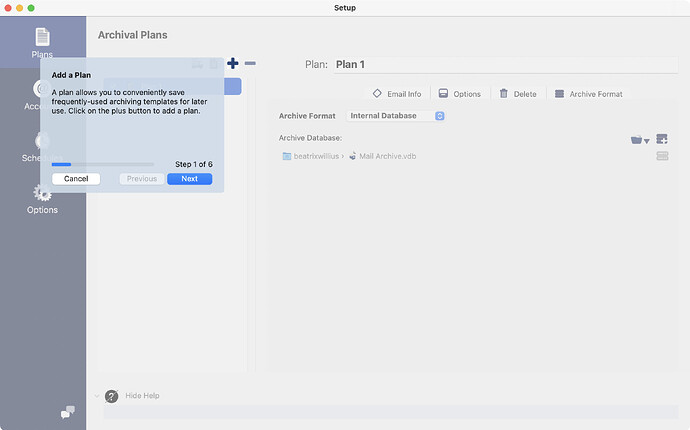Viewport: 690px width, 430px height.
Task: Click Next in the Add a Plan tutorial
Action: coord(190,179)
